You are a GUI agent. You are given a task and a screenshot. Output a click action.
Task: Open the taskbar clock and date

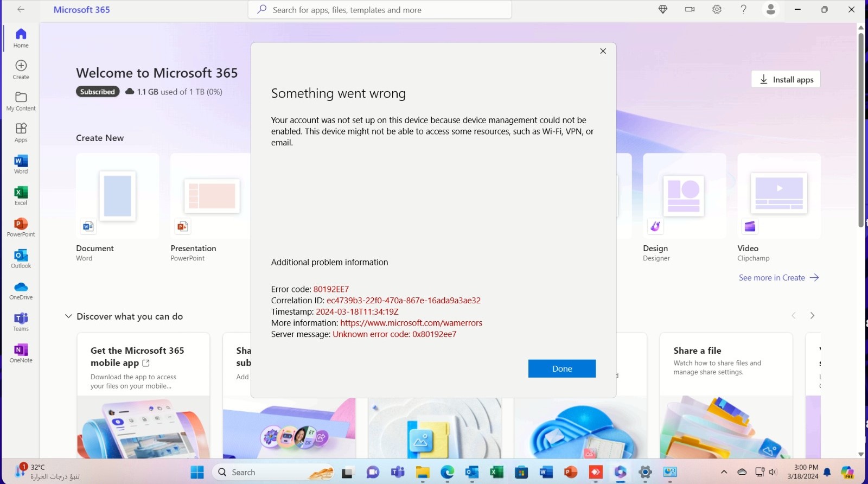(803, 472)
